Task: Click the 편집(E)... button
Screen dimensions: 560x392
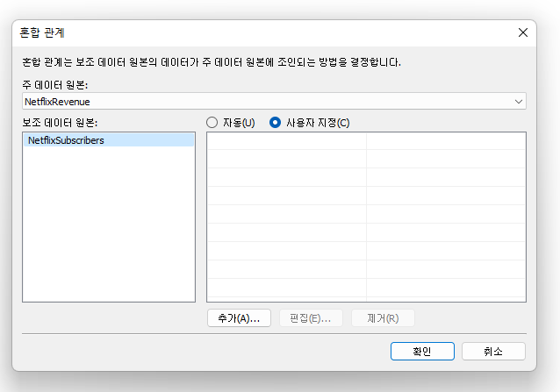Action: point(311,317)
